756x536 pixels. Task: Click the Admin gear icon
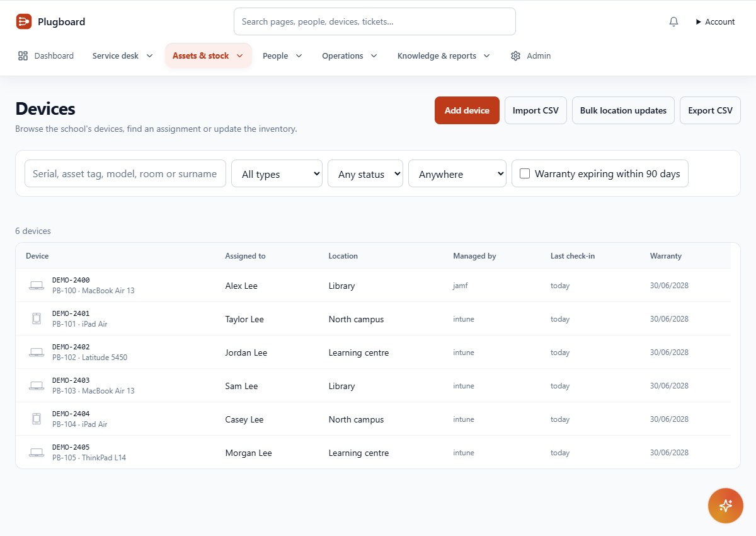coord(515,55)
